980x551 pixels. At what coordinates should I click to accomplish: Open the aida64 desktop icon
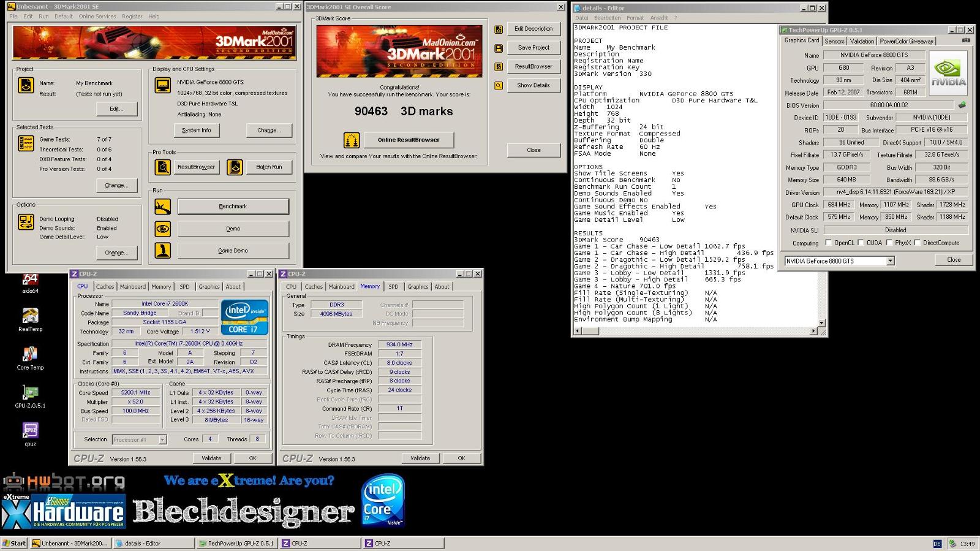pos(30,283)
